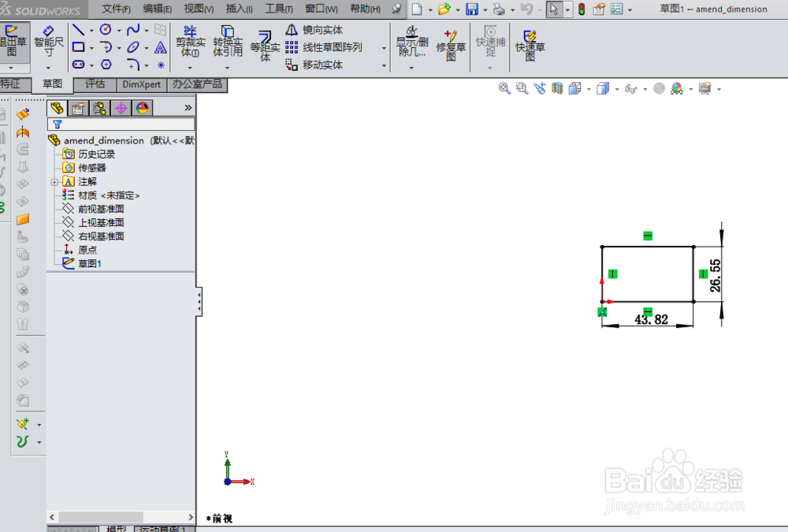Click the Options checklist icon
Image resolution: width=788 pixels, height=532 pixels.
pos(617,9)
